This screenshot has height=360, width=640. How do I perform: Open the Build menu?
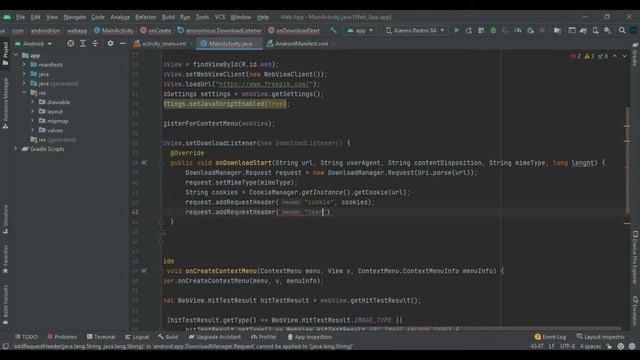click(168, 17)
